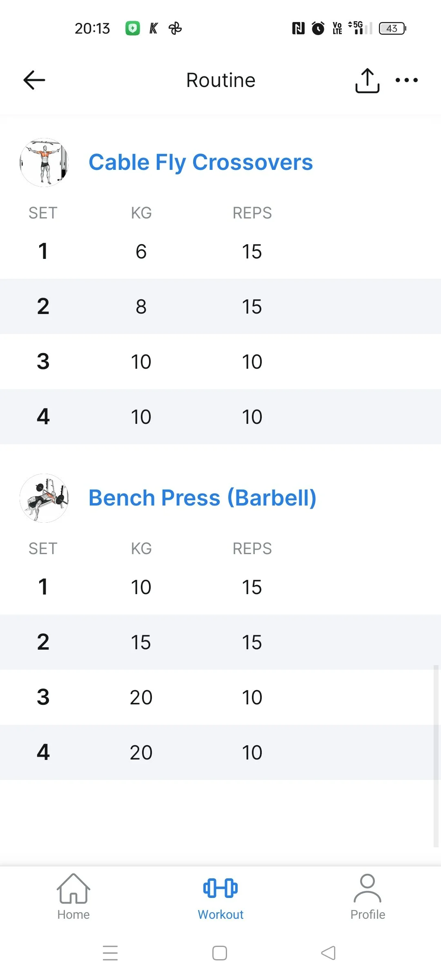Image resolution: width=441 pixels, height=980 pixels.
Task: Select set 1 weight 6 kg of Cable Fly
Action: click(141, 252)
